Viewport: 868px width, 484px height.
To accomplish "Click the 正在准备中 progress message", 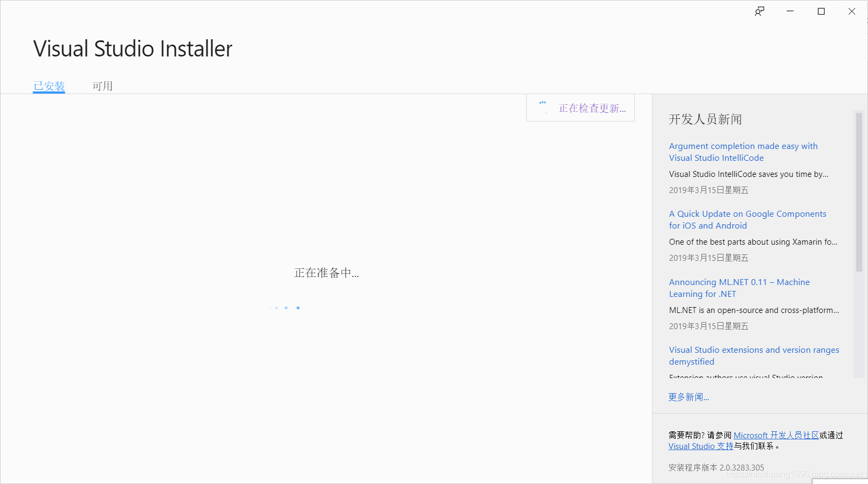I will coord(326,273).
